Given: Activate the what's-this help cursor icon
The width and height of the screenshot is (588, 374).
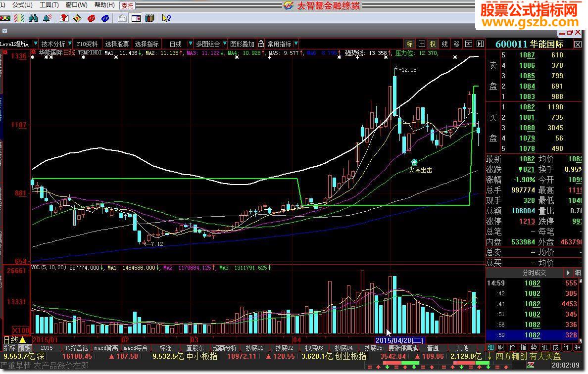Looking at the screenshot, I should point(166,18).
